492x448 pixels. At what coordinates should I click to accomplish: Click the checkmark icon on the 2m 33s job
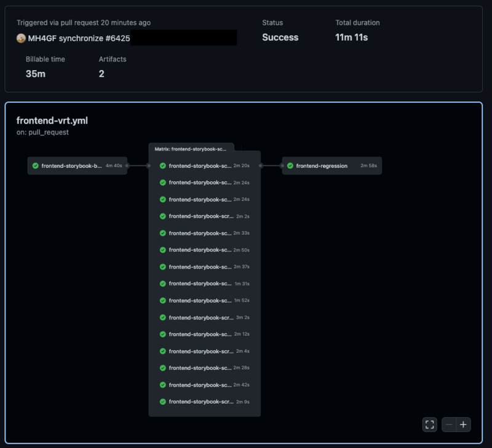162,233
